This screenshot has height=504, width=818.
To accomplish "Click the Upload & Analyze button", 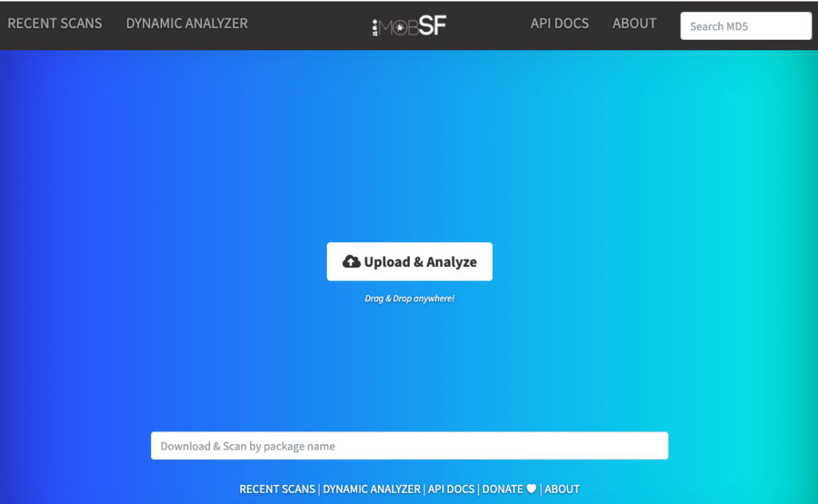I will tap(410, 261).
